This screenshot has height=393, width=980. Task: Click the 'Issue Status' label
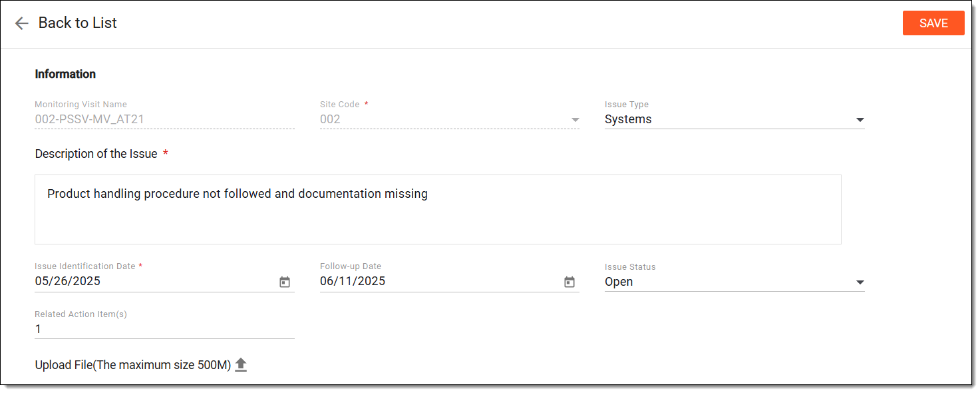coord(630,267)
